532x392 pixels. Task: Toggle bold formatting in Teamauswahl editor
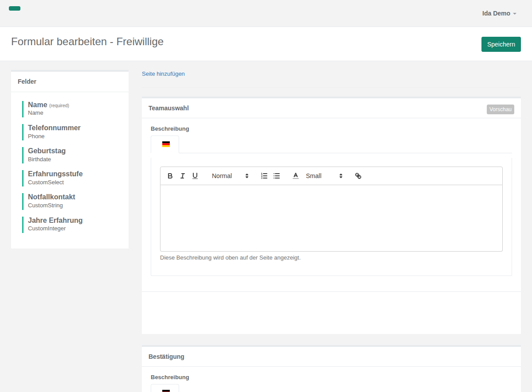170,176
